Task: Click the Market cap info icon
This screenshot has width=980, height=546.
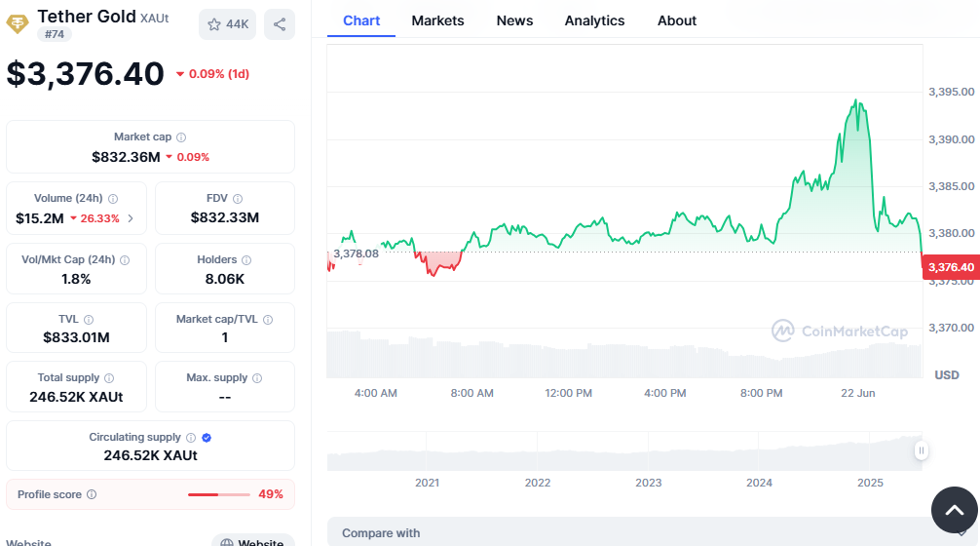Action: (181, 136)
